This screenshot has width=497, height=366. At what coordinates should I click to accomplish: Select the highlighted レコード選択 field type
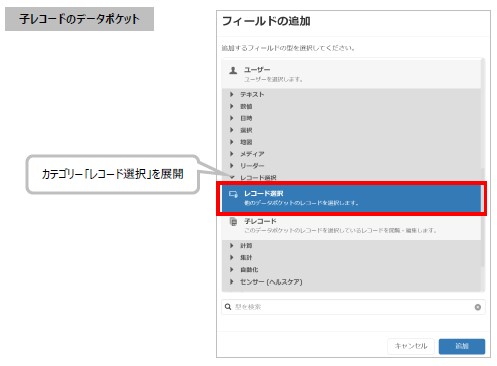point(351,198)
